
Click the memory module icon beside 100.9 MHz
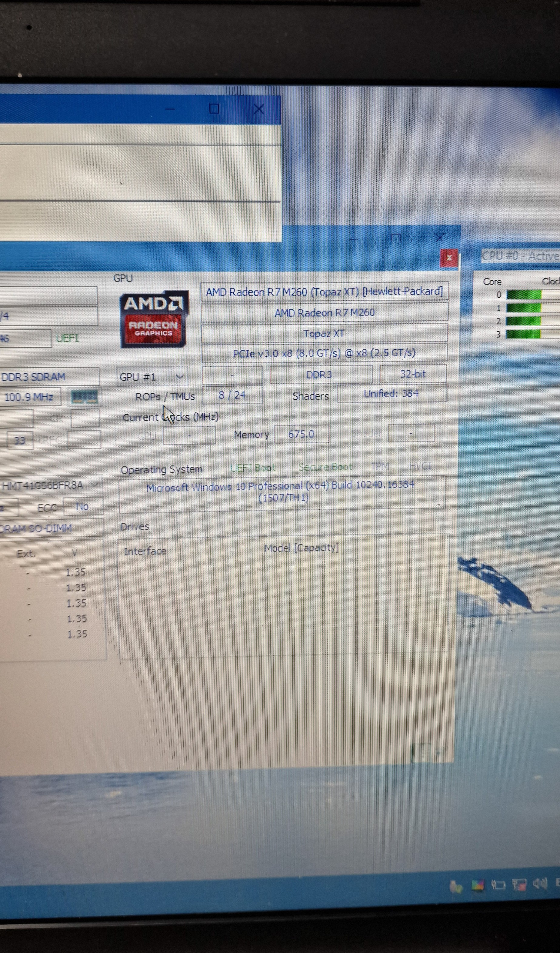(x=85, y=397)
